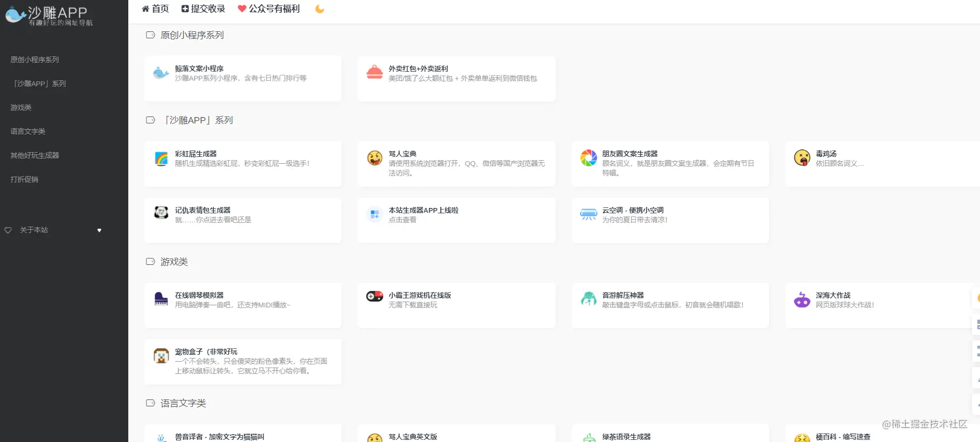Viewport: 980px width, 442px height.
Task: Click the 在线钢琴模拟器 card title
Action: (199, 295)
